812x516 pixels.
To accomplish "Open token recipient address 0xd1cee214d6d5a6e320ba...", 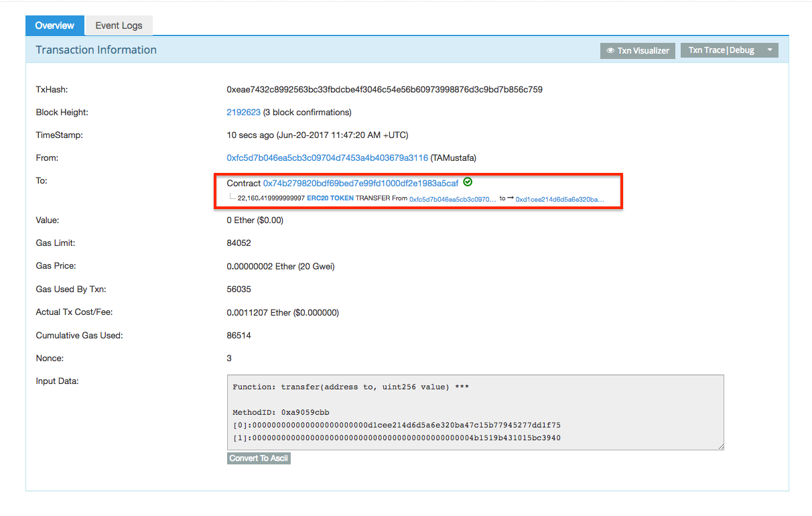I will pos(560,199).
